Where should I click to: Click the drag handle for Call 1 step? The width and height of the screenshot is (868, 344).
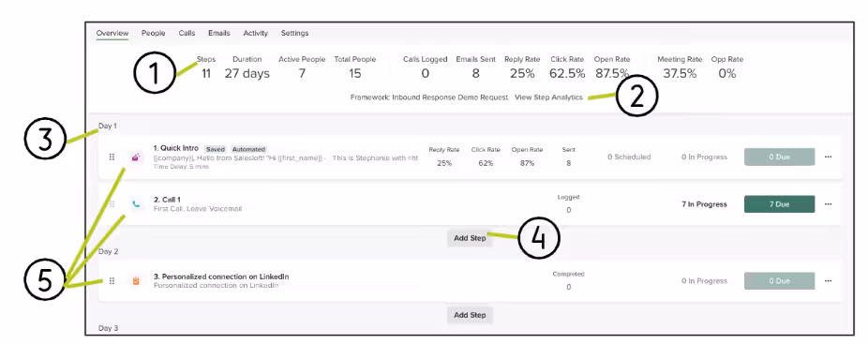click(112, 203)
